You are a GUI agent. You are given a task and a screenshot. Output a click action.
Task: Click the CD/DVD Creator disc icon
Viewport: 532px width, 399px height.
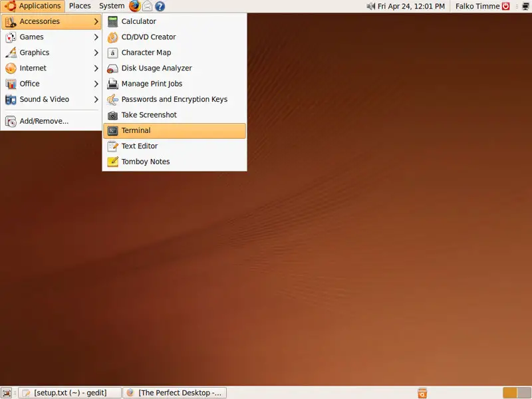pos(112,37)
